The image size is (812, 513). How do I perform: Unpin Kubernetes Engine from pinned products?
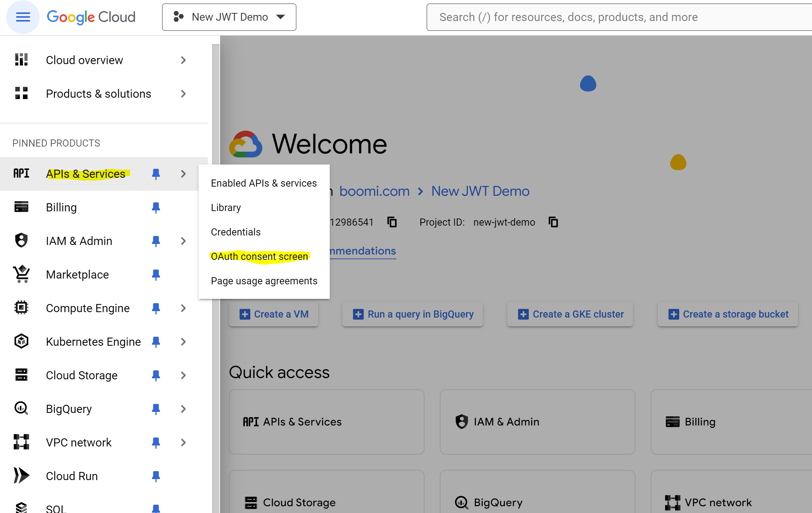point(156,342)
